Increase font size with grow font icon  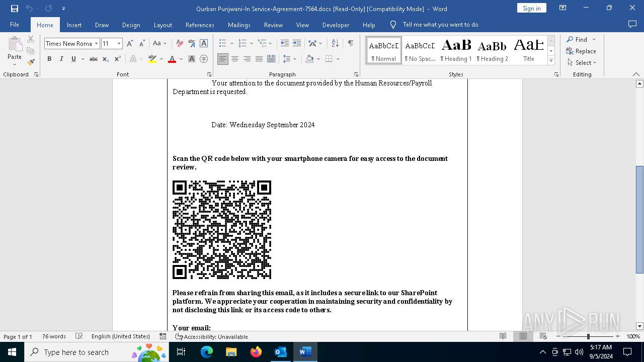[x=130, y=44]
